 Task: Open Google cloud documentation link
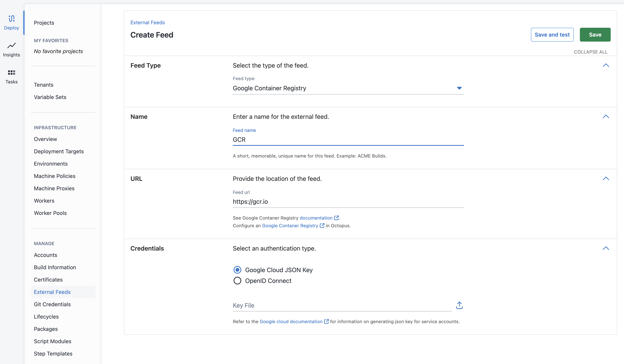point(291,321)
